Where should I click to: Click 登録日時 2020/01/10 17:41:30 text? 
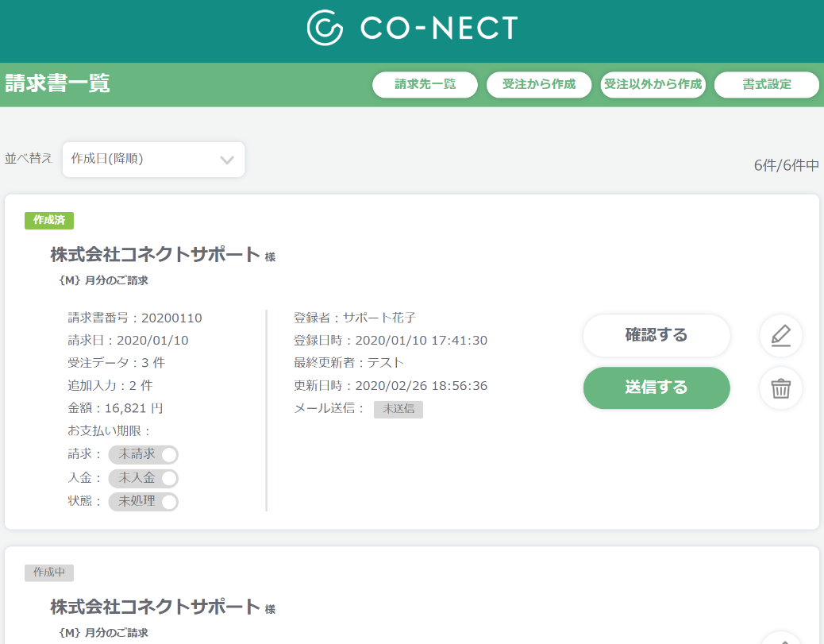pos(391,341)
